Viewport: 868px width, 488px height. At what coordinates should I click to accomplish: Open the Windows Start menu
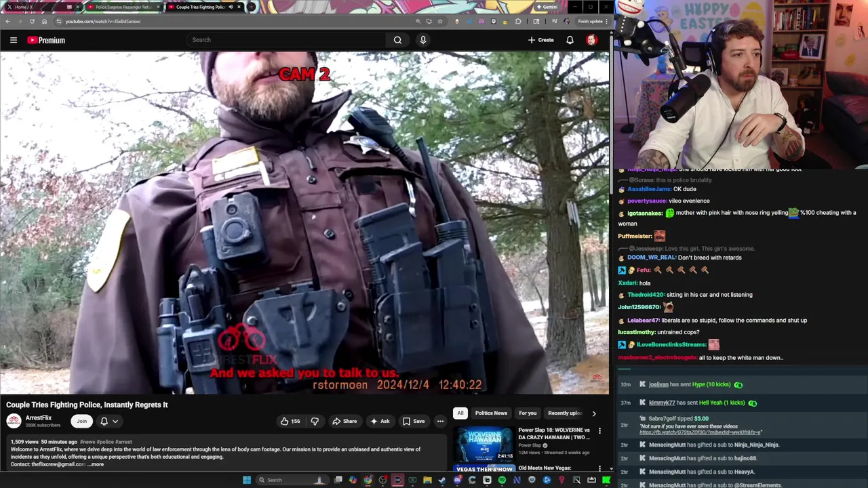point(247,480)
